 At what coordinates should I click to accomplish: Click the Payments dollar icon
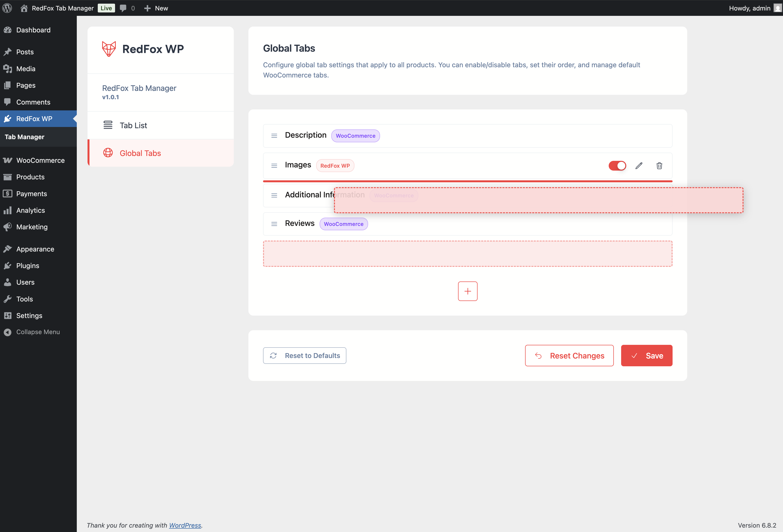coord(8,194)
